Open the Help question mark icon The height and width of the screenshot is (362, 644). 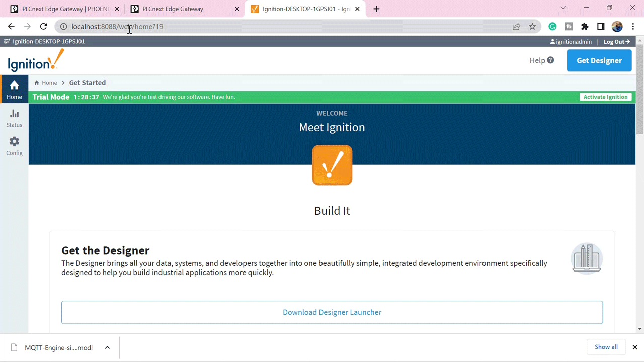click(550, 60)
